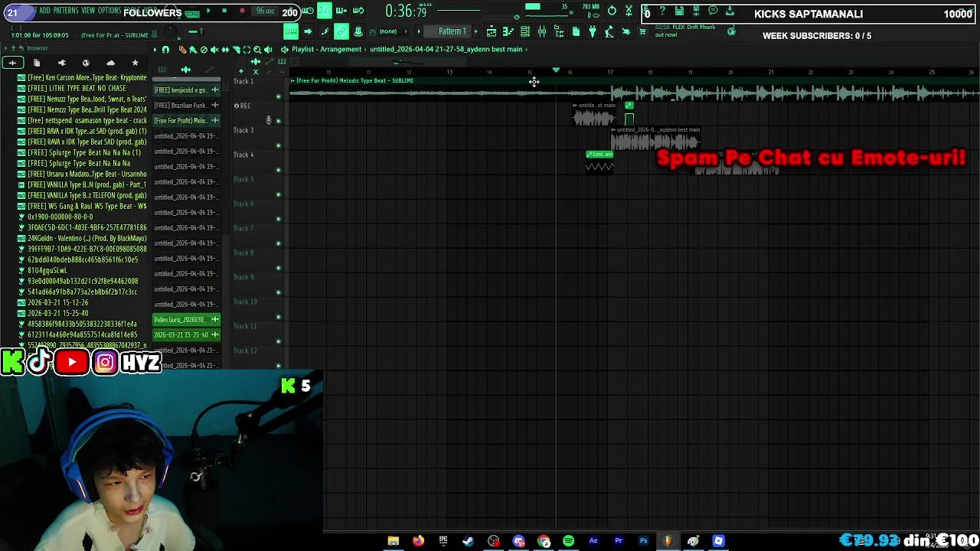Mute Track 3 using its green dot

point(278,145)
